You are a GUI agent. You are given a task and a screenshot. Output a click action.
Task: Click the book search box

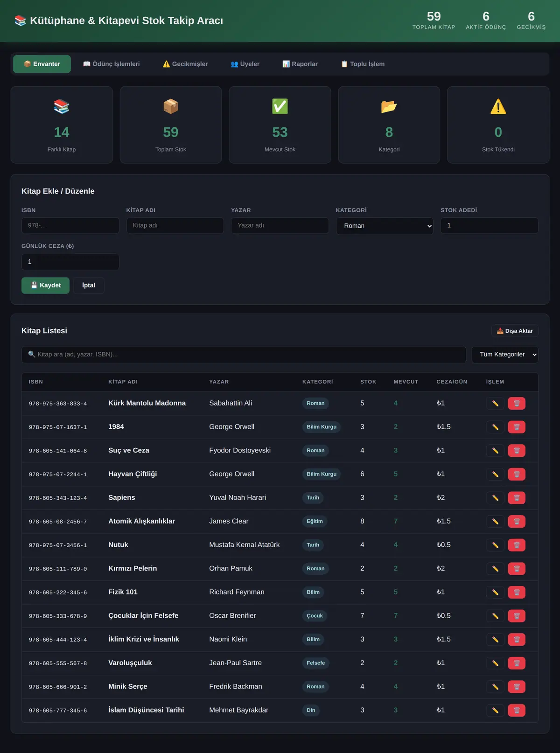pyautogui.click(x=244, y=355)
